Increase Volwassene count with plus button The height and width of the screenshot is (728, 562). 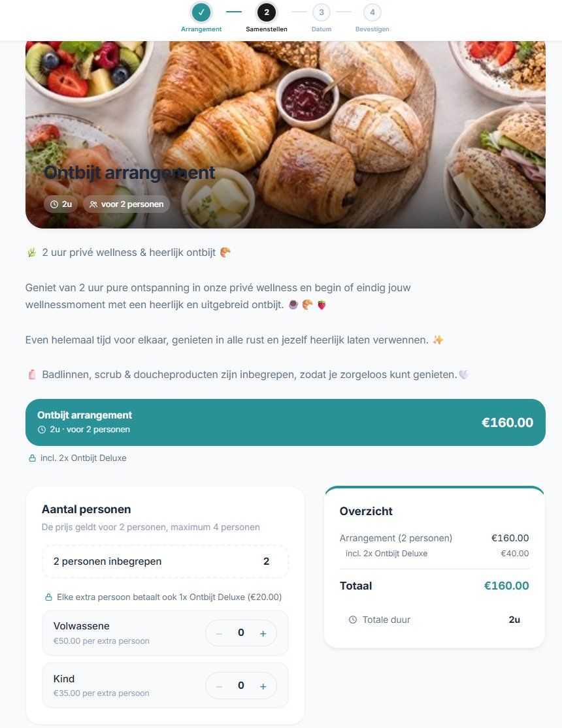tap(263, 633)
